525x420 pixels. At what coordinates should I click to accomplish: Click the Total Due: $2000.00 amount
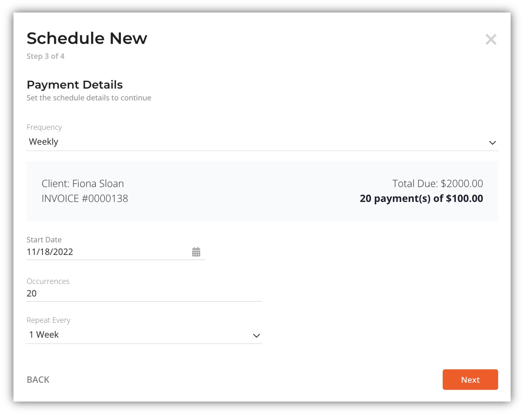pos(437,183)
